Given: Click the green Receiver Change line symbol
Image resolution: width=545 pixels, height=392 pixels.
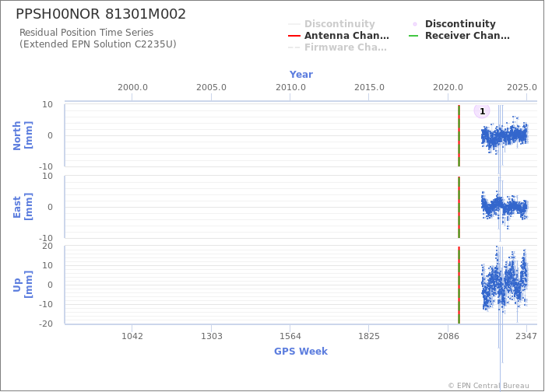Looking at the screenshot, I should point(413,36).
